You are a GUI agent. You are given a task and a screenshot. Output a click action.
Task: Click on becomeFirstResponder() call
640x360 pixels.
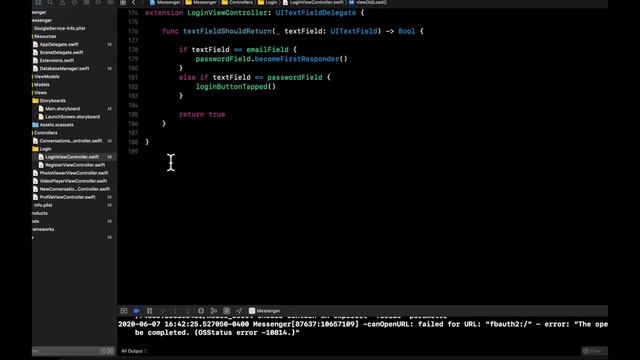tap(301, 59)
